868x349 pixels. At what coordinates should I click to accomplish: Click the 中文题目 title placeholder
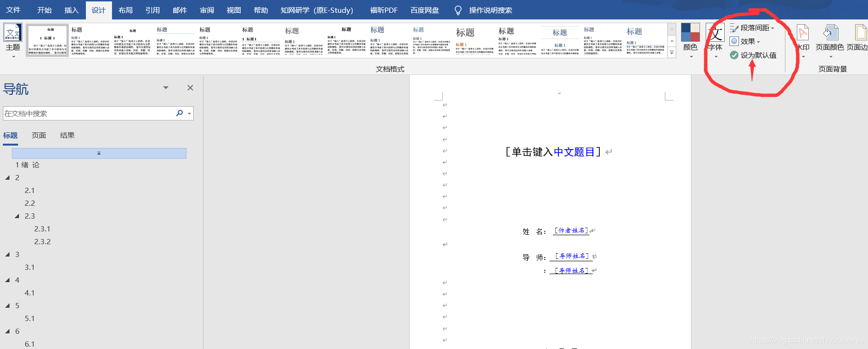pyautogui.click(x=574, y=152)
